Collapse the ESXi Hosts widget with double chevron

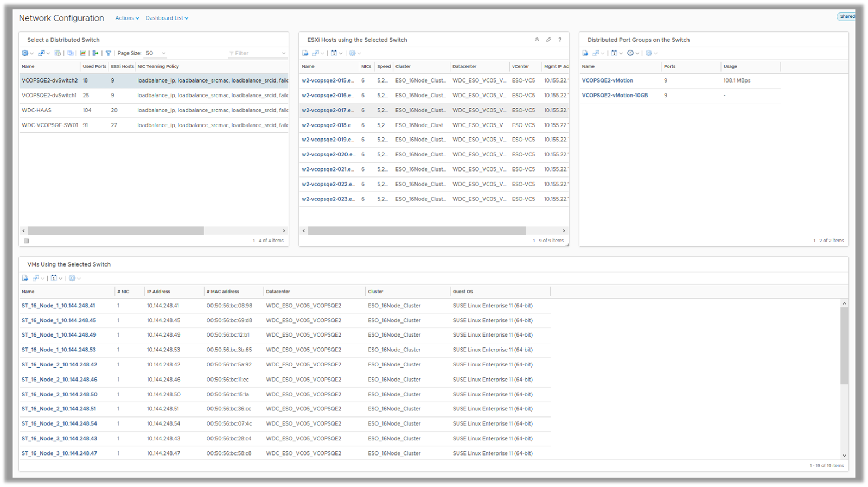tap(537, 40)
